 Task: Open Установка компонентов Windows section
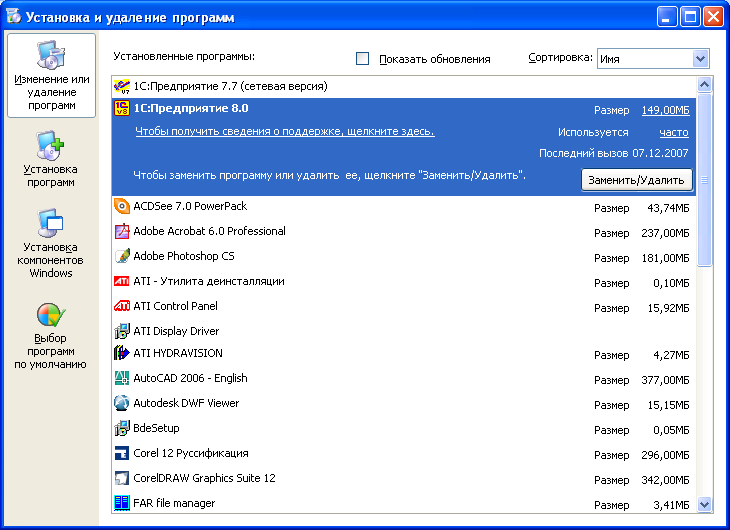[x=51, y=243]
